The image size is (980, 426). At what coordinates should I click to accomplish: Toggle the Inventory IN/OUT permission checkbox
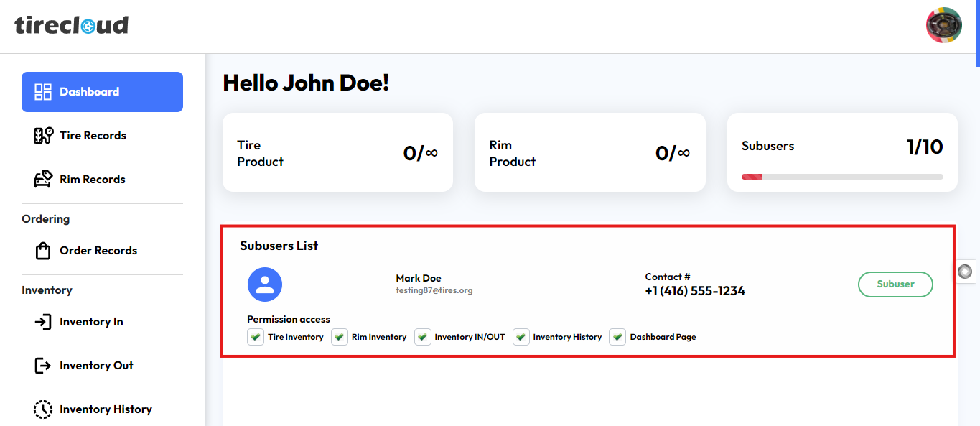(x=423, y=337)
